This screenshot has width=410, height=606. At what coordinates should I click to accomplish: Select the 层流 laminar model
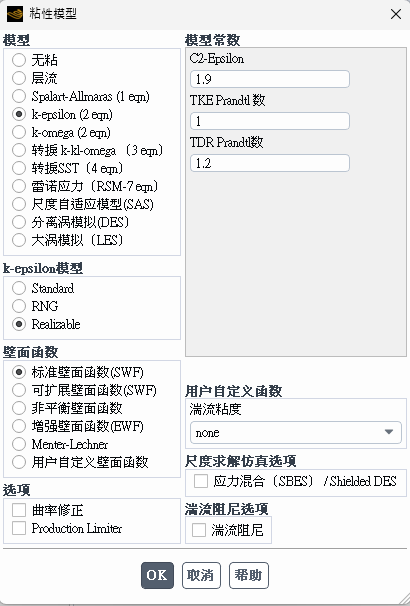coord(19,78)
